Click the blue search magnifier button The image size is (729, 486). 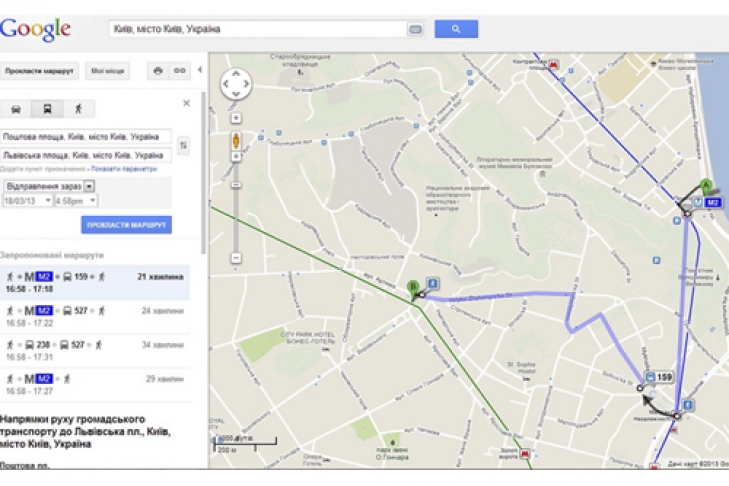456,29
